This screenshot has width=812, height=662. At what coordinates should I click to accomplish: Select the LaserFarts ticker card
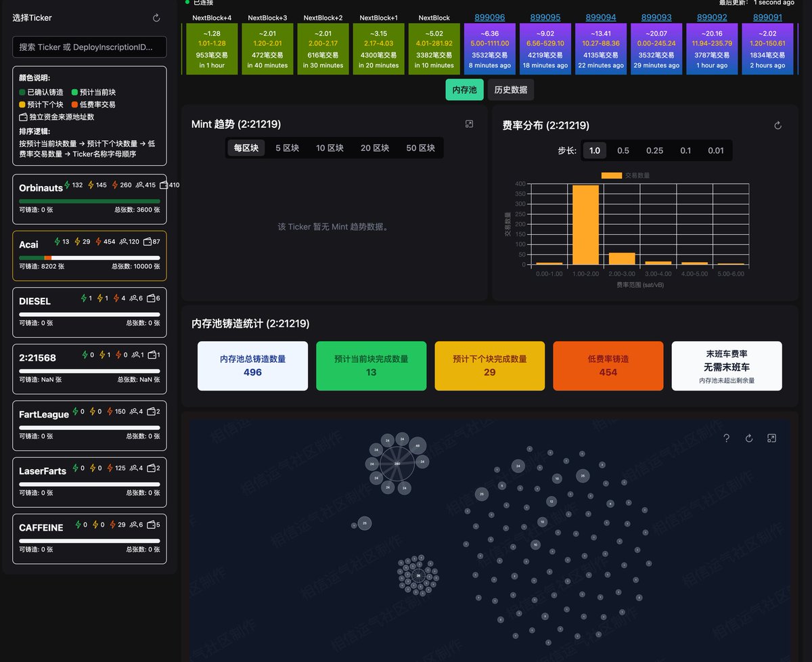pyautogui.click(x=89, y=483)
